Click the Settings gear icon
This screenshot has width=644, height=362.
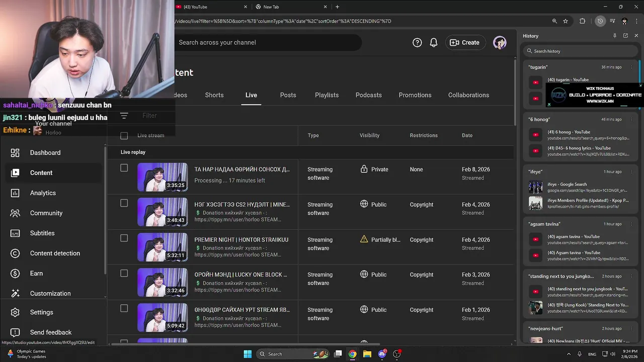[x=15, y=312]
